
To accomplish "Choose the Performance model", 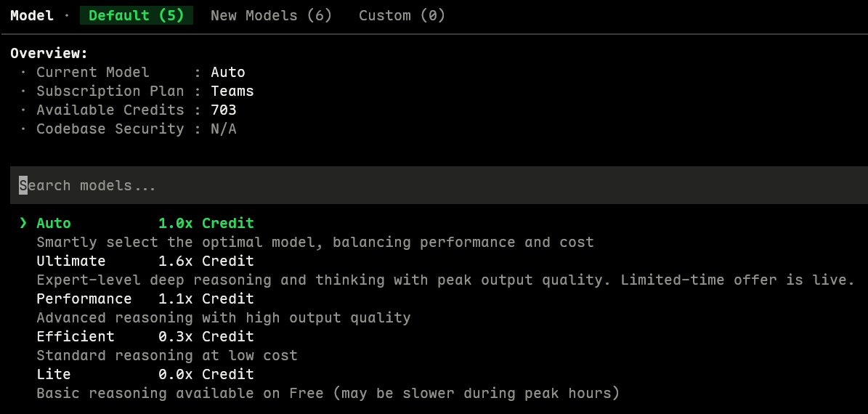I will click(84, 299).
